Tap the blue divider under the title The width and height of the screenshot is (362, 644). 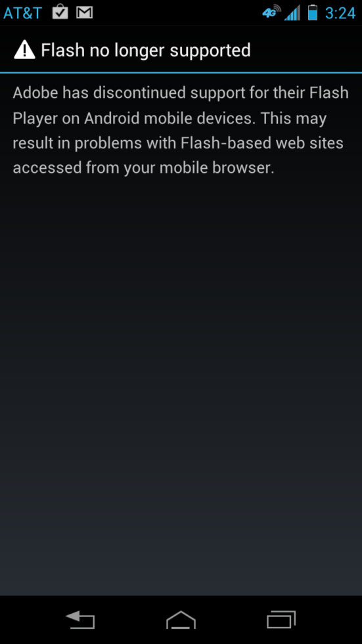[181, 72]
